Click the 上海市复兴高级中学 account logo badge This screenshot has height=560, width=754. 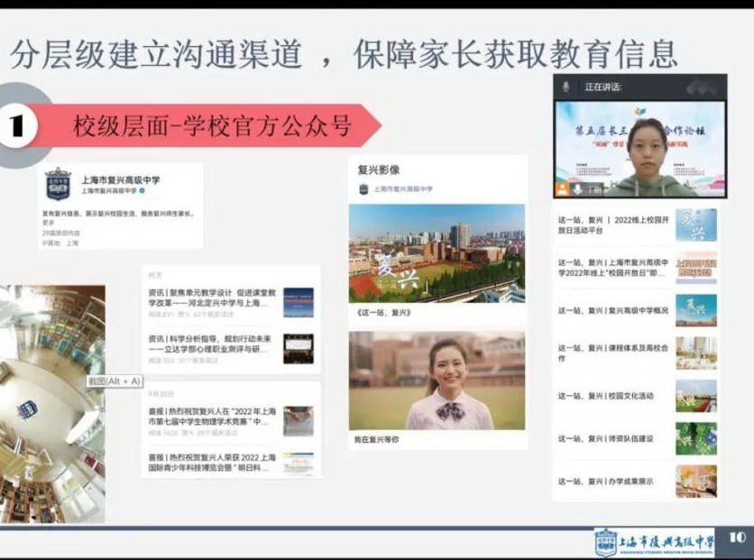tap(58, 184)
